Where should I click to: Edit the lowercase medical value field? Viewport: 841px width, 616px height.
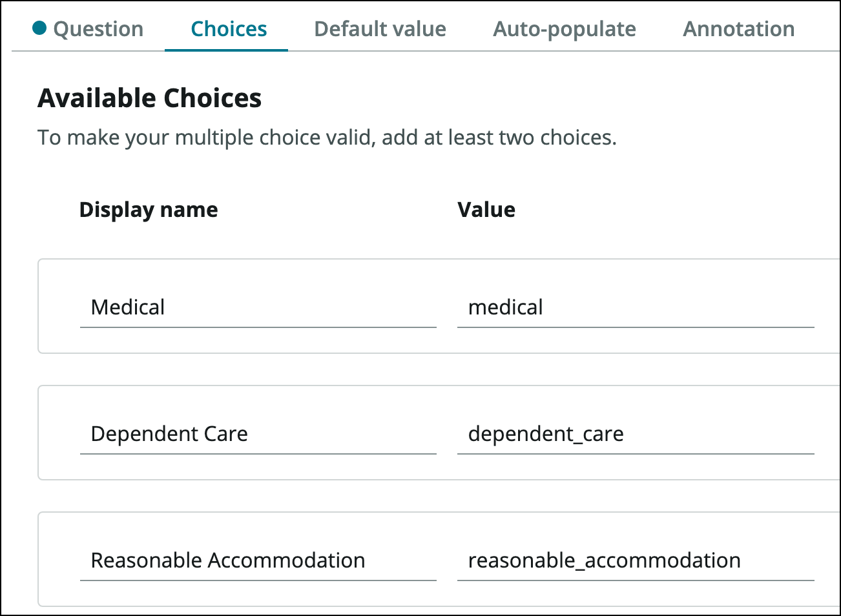[634, 307]
